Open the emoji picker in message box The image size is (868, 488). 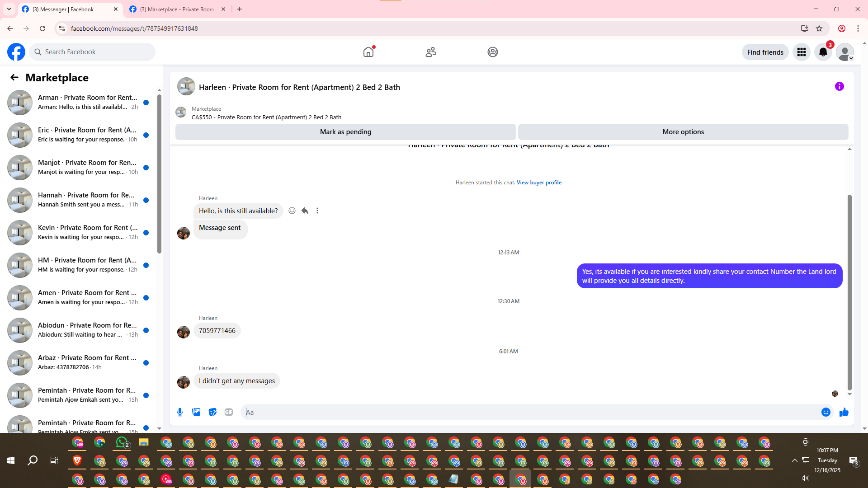tap(826, 412)
